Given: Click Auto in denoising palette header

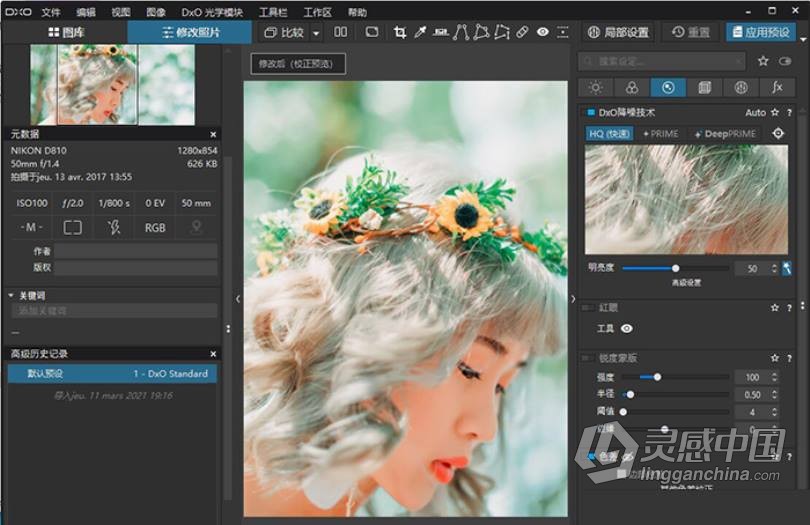Looking at the screenshot, I should (x=755, y=113).
